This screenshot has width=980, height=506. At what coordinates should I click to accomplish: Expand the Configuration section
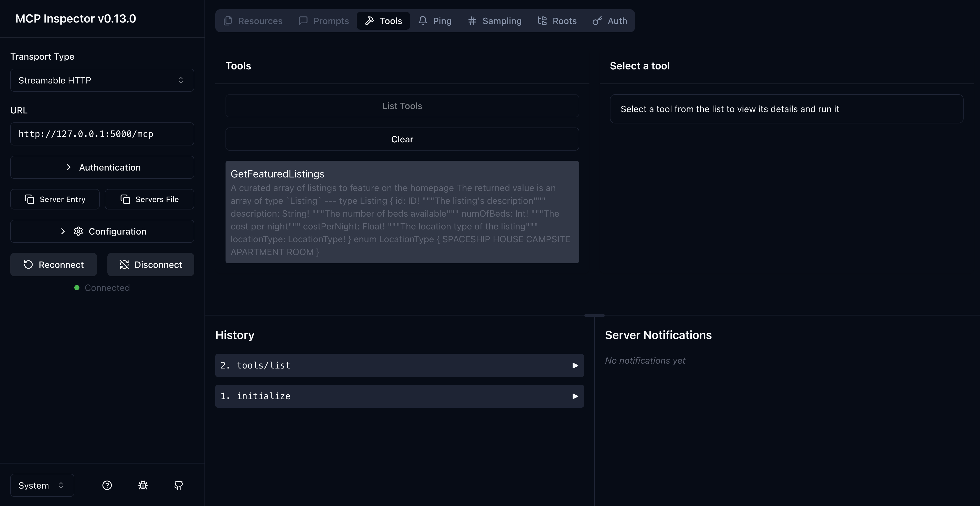pyautogui.click(x=101, y=231)
